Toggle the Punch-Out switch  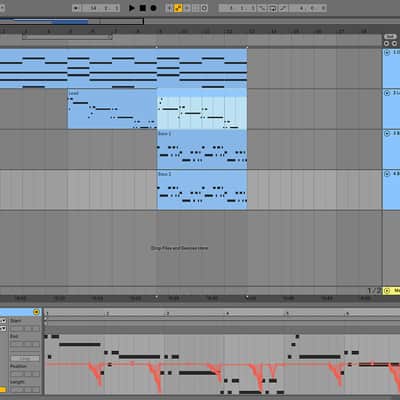(283, 8)
